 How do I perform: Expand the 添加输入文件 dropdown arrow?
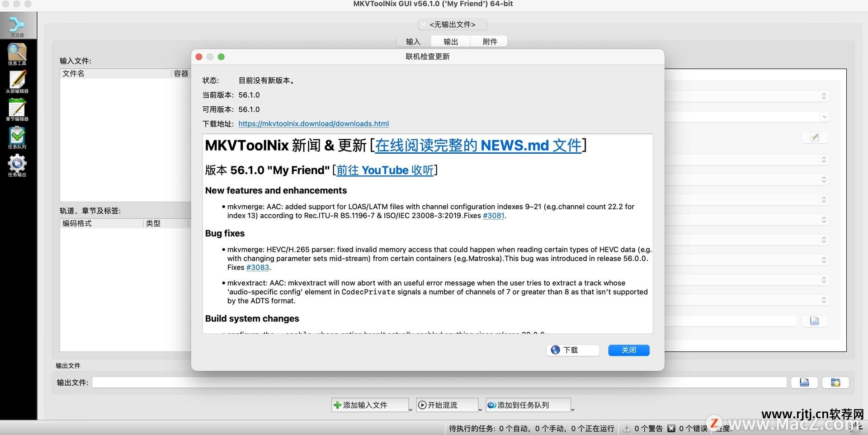(410, 409)
